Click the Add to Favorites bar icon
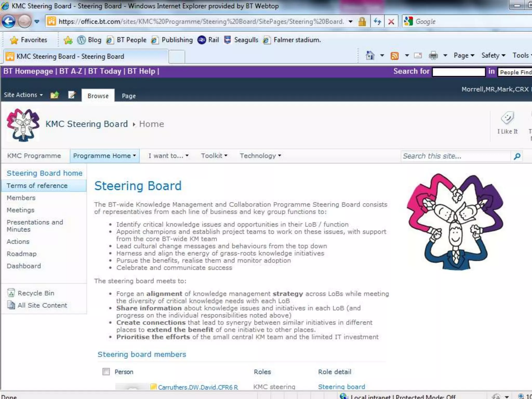This screenshot has height=399, width=532. point(68,40)
